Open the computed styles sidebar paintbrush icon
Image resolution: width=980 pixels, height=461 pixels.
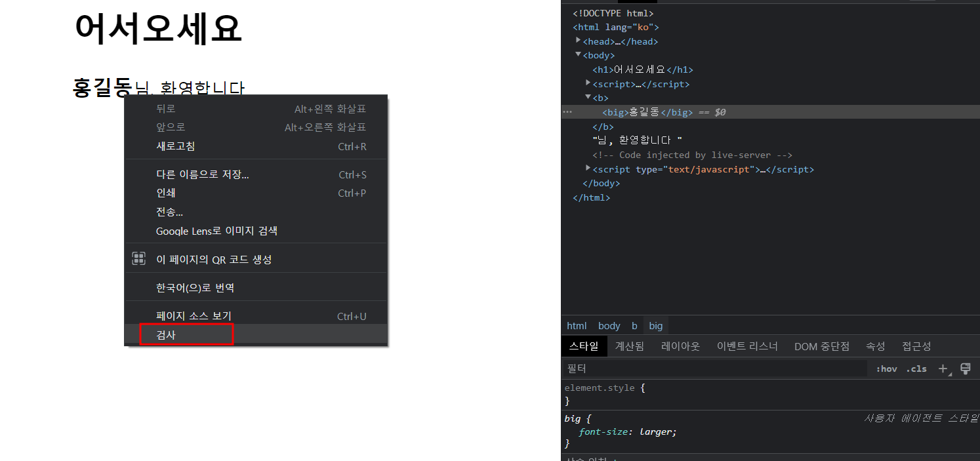point(966,369)
